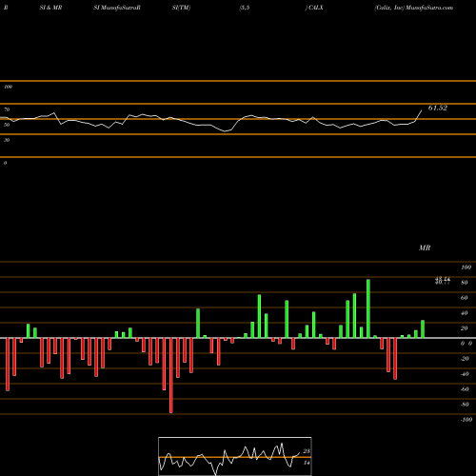Image resolution: width=476 pixels, height=476 pixels.
Task: Click the value 14 in mini chart
Action: (x=307, y=463)
